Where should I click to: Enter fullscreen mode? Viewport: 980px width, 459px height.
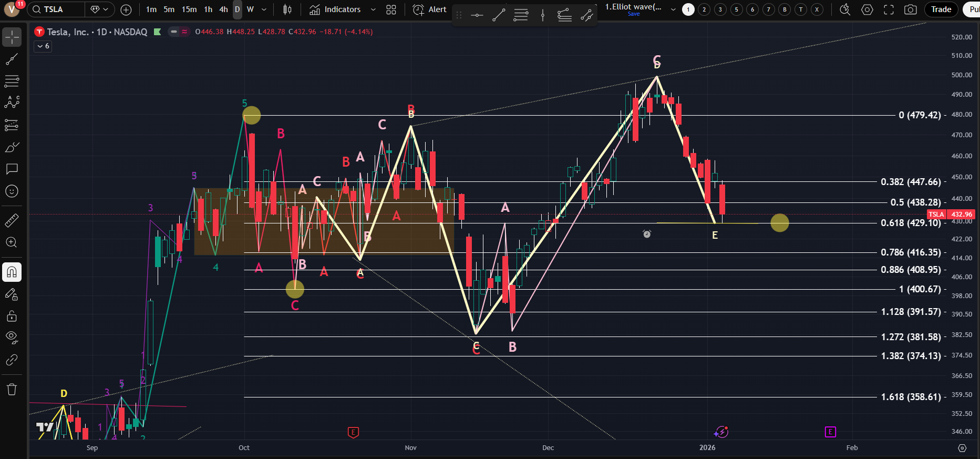click(x=889, y=9)
